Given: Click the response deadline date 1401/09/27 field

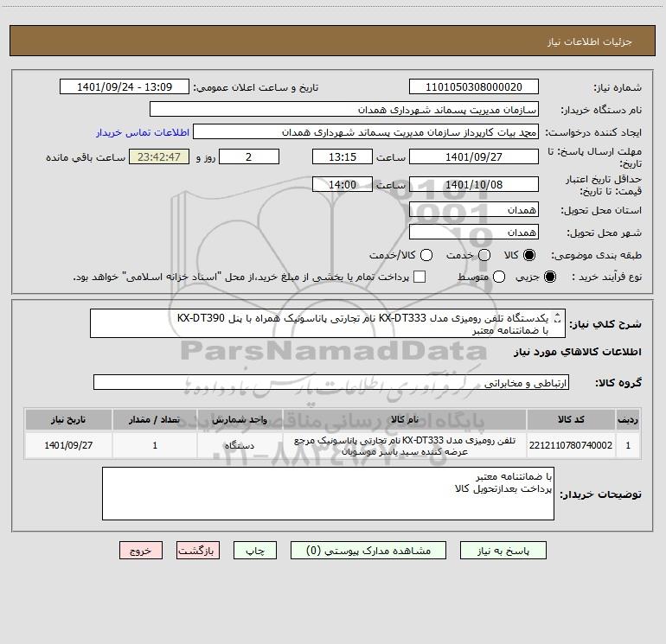Looking at the screenshot, I should coord(474,156).
